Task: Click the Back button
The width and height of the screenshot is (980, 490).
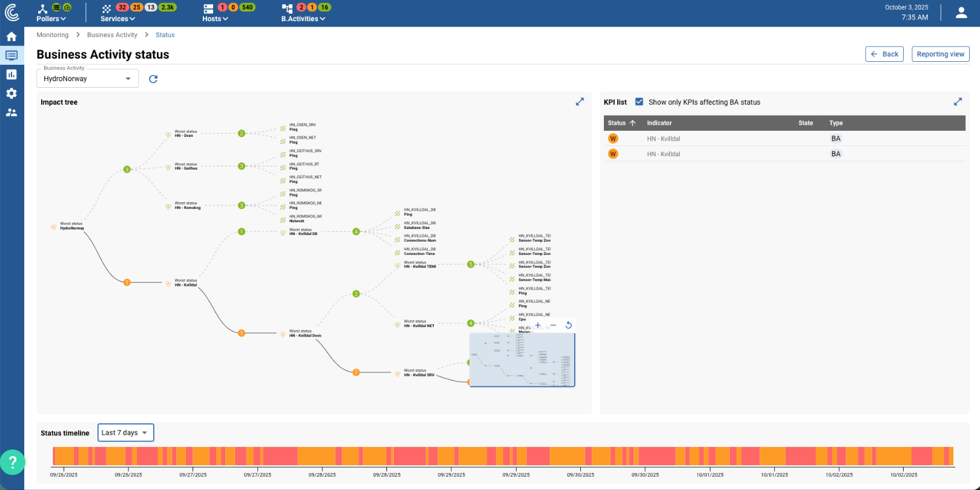Action: click(x=884, y=54)
